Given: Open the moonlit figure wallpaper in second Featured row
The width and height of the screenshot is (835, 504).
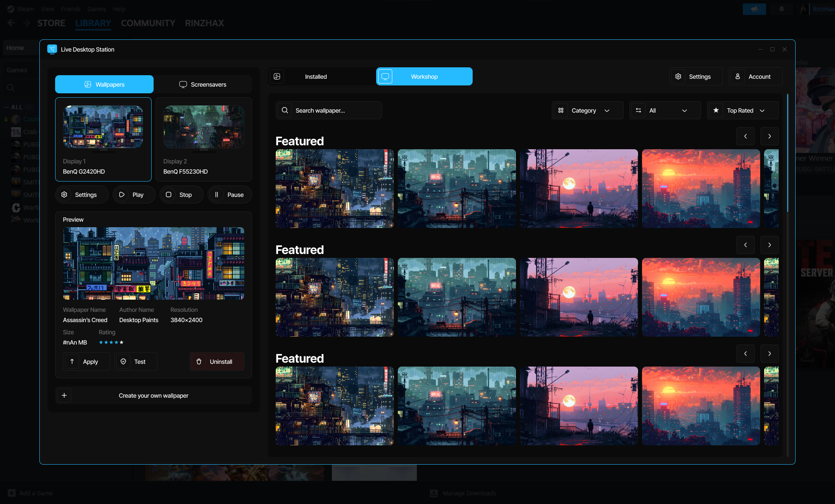Looking at the screenshot, I should (579, 297).
